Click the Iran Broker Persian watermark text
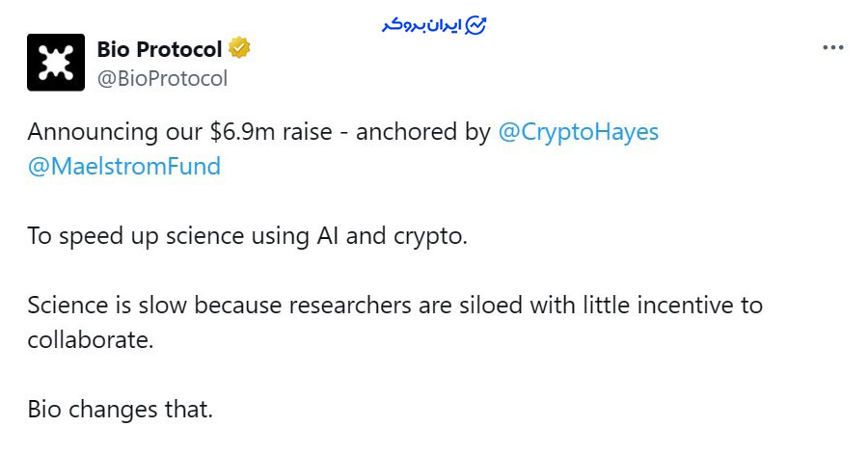This screenshot has width=868, height=454. tap(420, 25)
